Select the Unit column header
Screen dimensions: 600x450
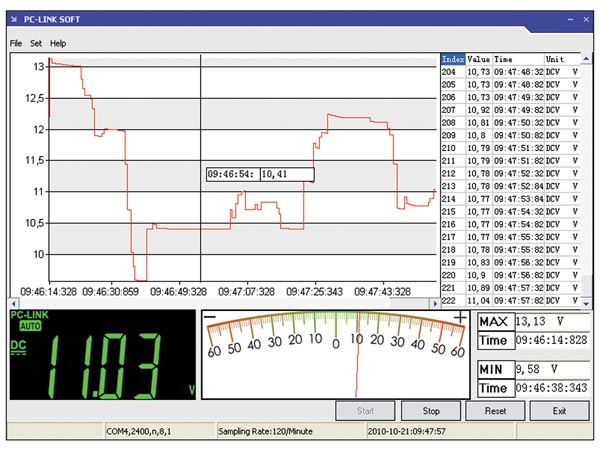pyautogui.click(x=562, y=59)
